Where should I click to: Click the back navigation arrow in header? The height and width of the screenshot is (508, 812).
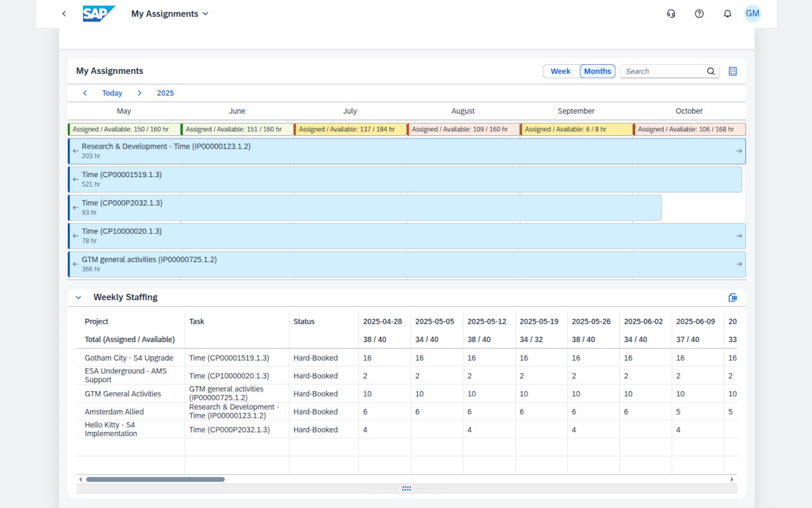[x=64, y=14]
